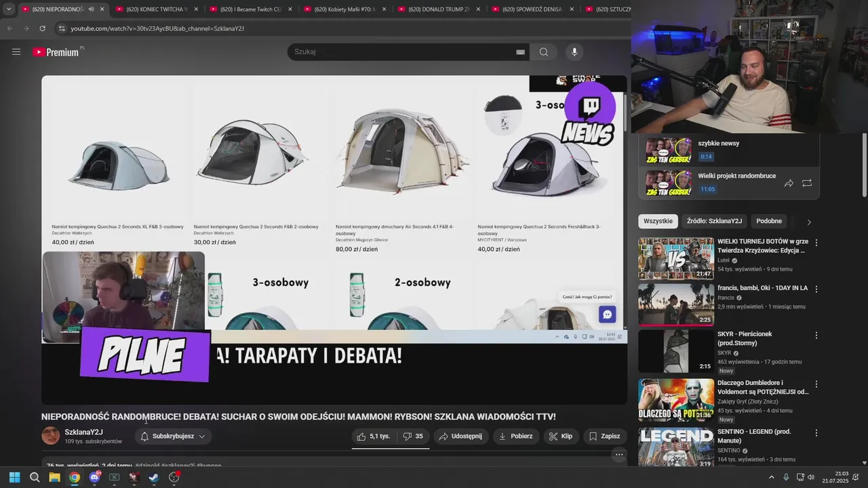
Task: Create a clip with Klip button
Action: pos(561,436)
